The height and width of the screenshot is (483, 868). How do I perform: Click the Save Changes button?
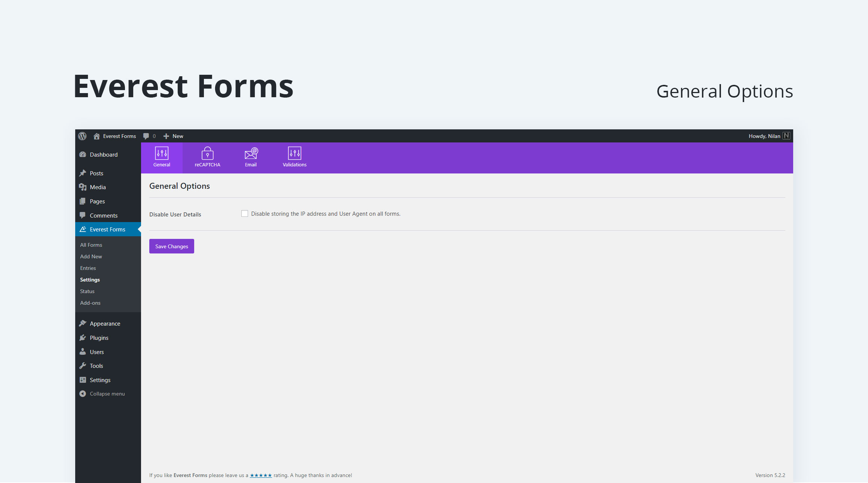172,246
